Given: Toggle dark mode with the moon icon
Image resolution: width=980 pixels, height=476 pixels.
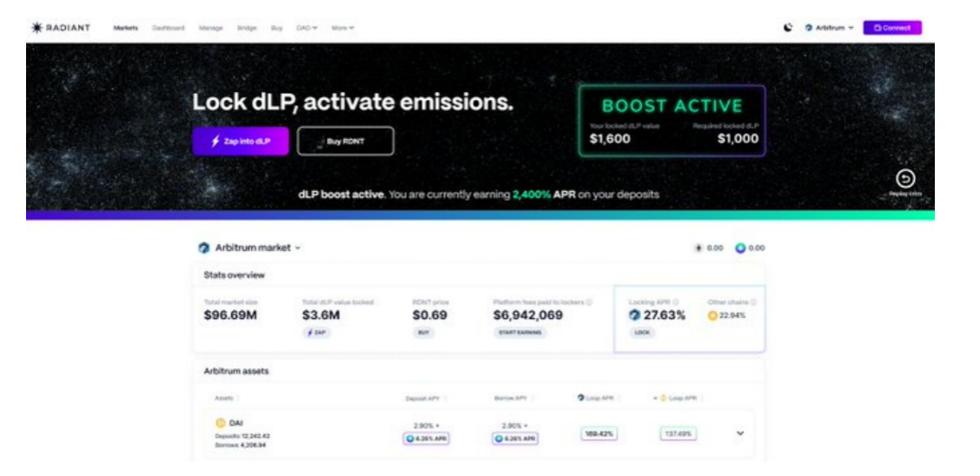Looking at the screenshot, I should pos(789,28).
